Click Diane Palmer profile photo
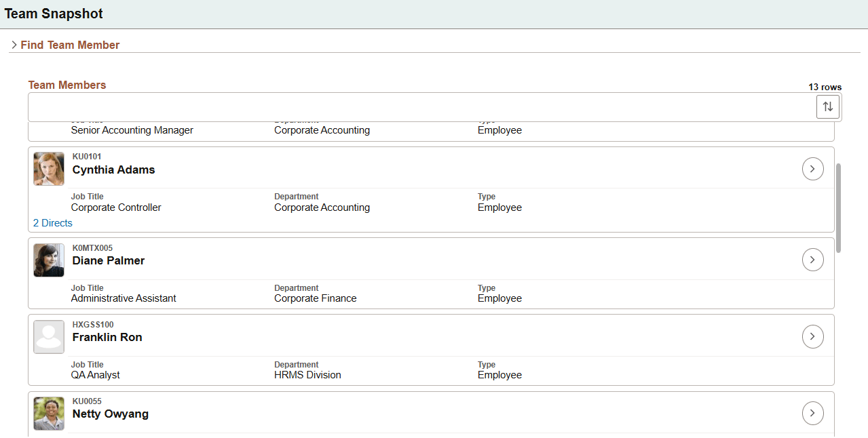The height and width of the screenshot is (438, 868). (x=49, y=260)
